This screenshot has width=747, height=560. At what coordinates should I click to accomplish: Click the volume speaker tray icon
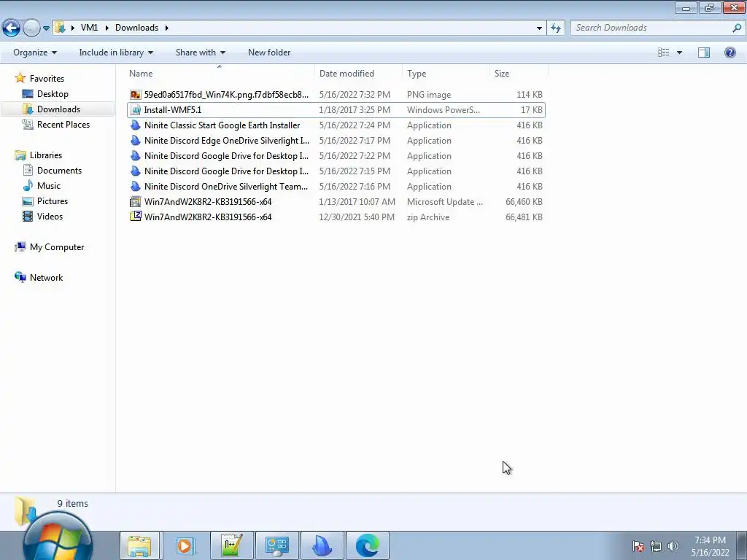coord(673,546)
